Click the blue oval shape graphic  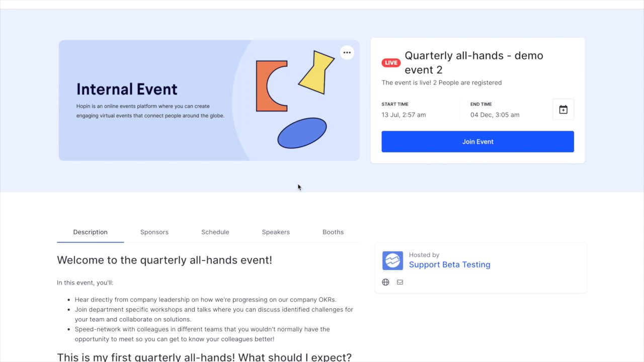pos(302,133)
